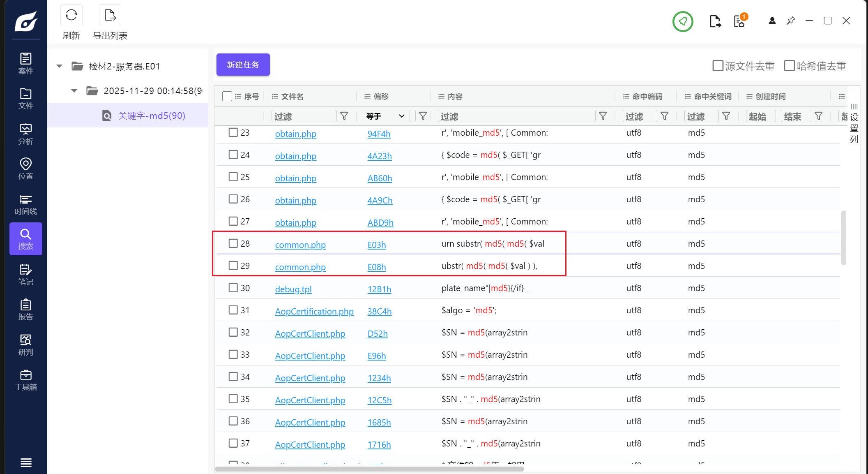Click the refresh (刷新) icon

pos(71,15)
